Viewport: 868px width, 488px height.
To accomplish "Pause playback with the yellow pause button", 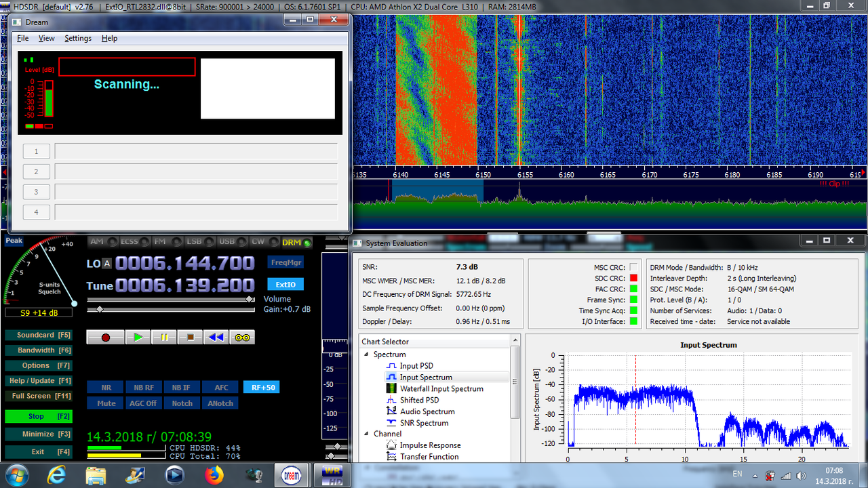I will [x=163, y=337].
